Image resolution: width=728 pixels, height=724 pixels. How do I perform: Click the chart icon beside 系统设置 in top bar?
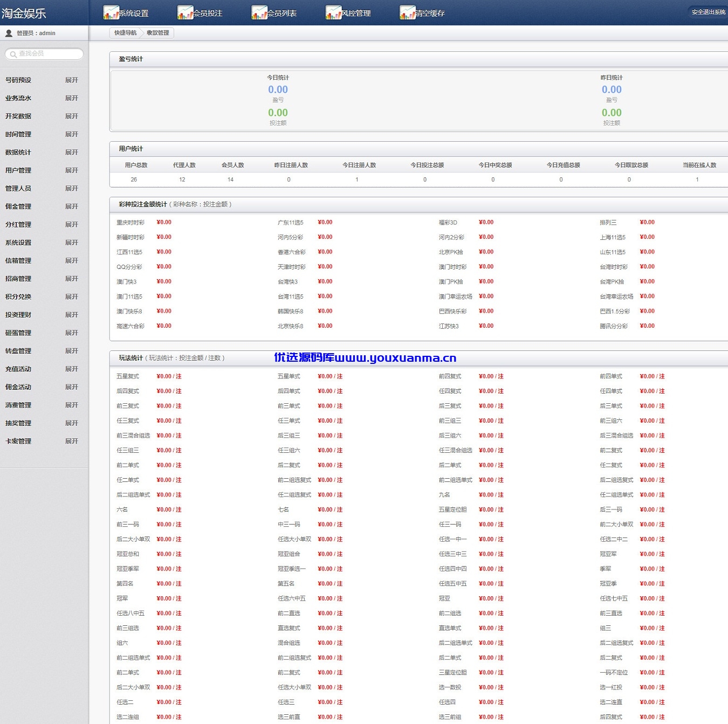[111, 12]
